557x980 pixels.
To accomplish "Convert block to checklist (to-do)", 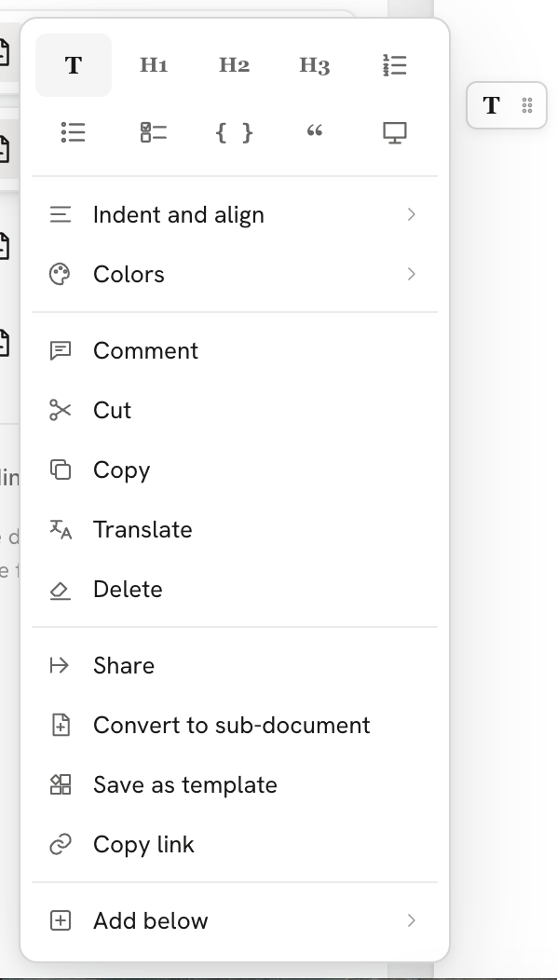I will click(x=154, y=132).
